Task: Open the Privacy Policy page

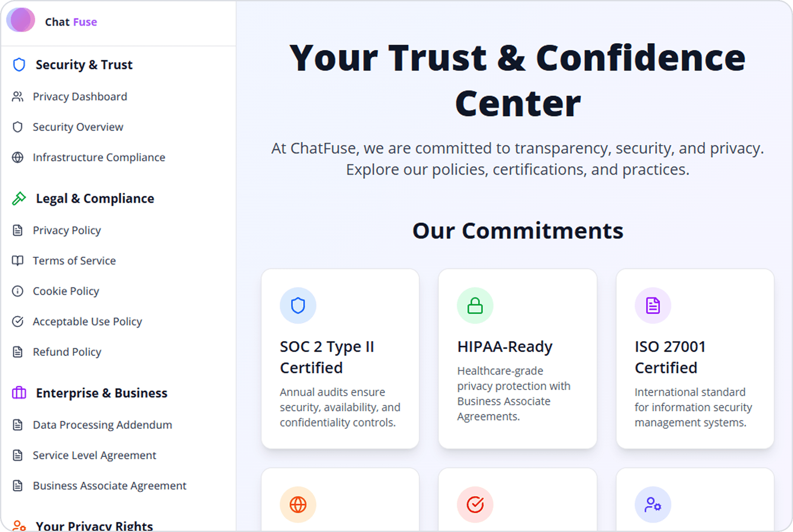Action: 67,230
